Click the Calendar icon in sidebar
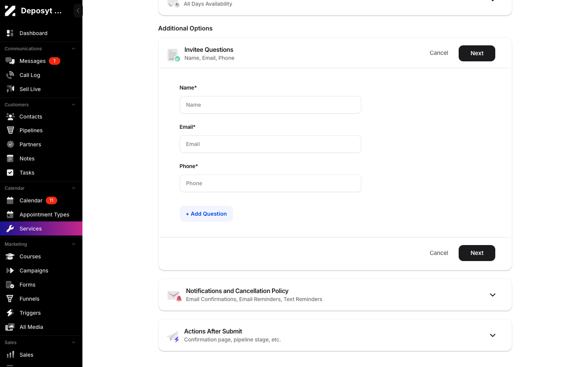 (10, 200)
